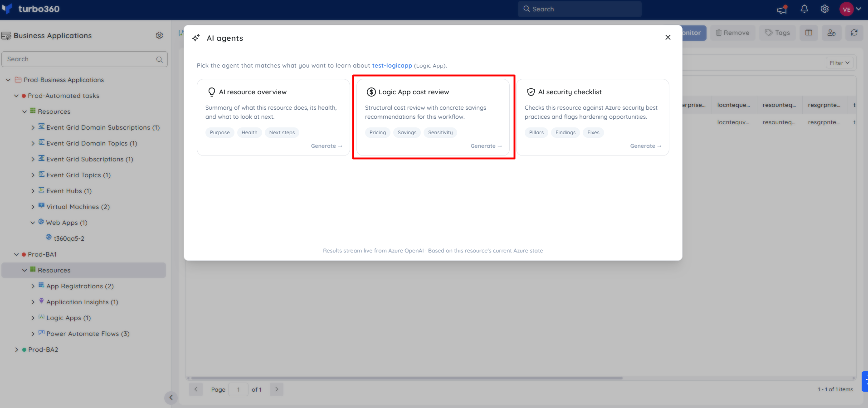Click the shield security checklist icon

531,92
